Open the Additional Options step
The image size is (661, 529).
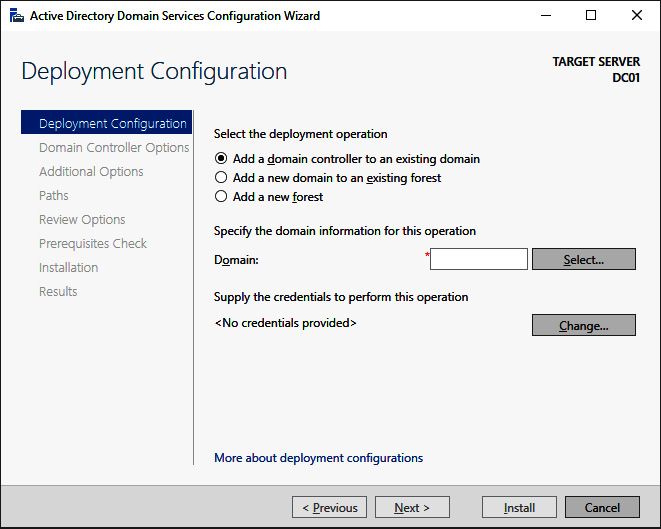pyautogui.click(x=91, y=172)
